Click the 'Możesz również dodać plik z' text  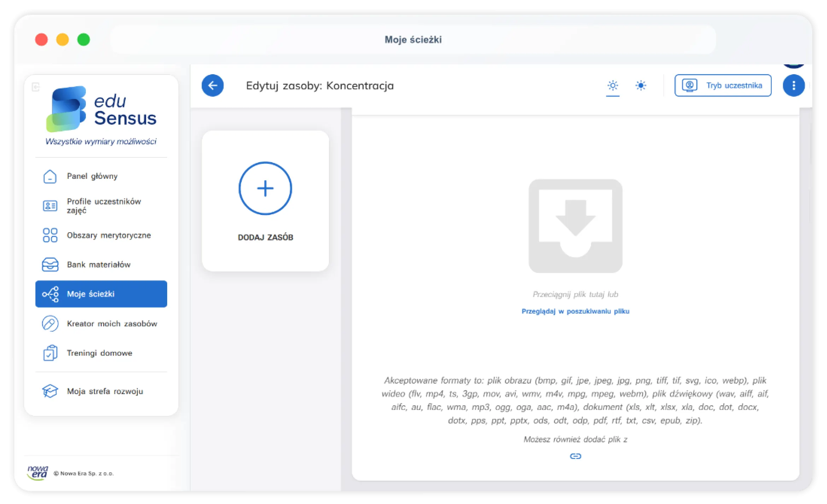[x=575, y=439]
